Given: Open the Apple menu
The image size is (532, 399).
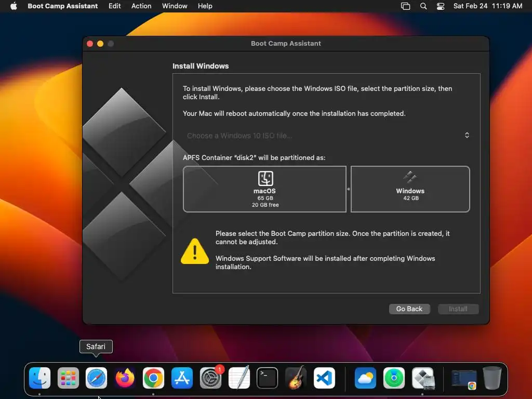Looking at the screenshot, I should coord(14,6).
